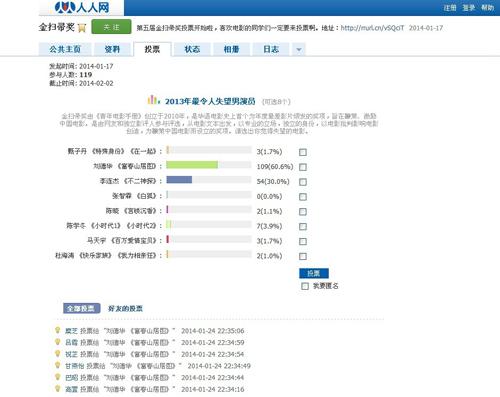Click the voter name on the 22:34:54 row
This screenshot has height=397, width=500.
tap(71, 354)
